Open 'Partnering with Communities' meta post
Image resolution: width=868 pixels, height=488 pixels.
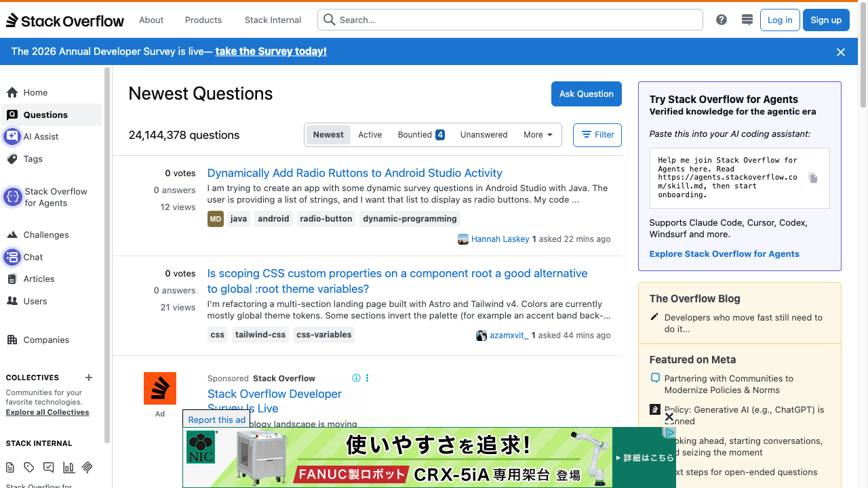point(729,384)
